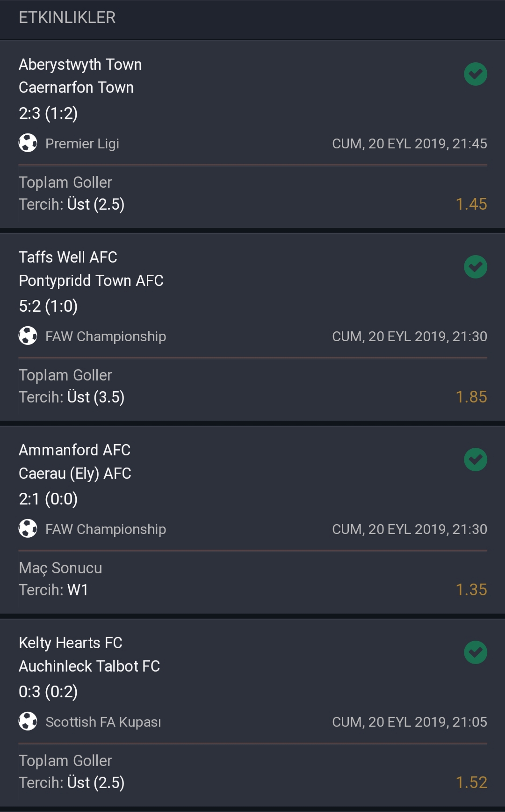Click the green checkmark for Ammanford AFC match
Screen dimensions: 505x812
476,460
